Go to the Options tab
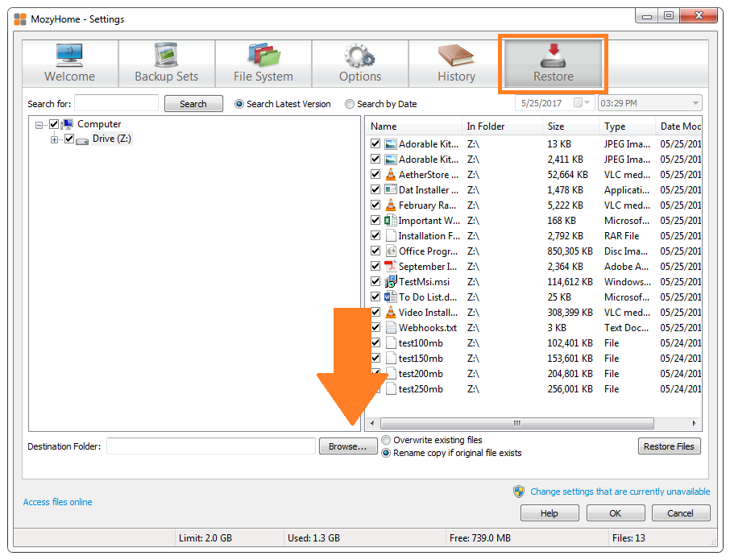The image size is (730, 560). pos(360,64)
